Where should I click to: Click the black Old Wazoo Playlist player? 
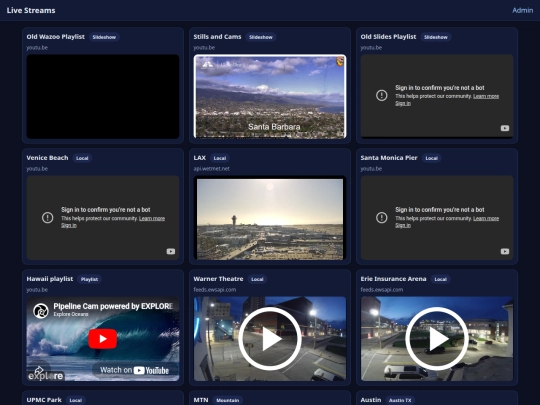103,96
